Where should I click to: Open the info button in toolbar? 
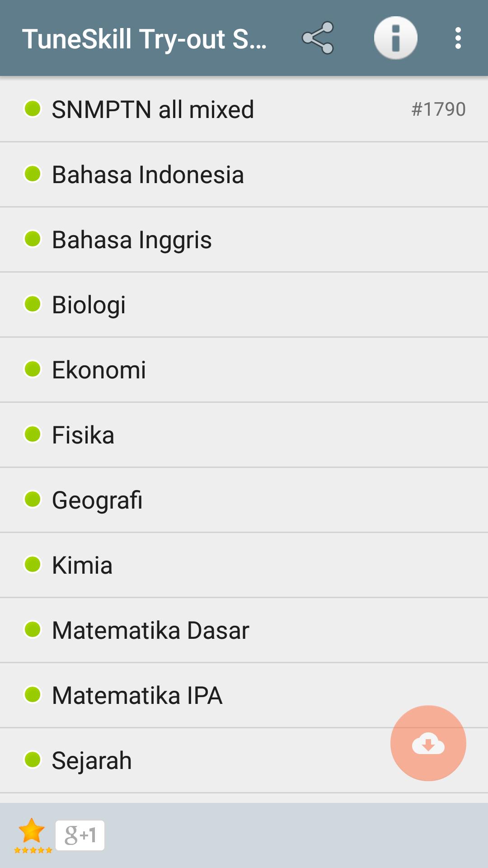coord(395,38)
